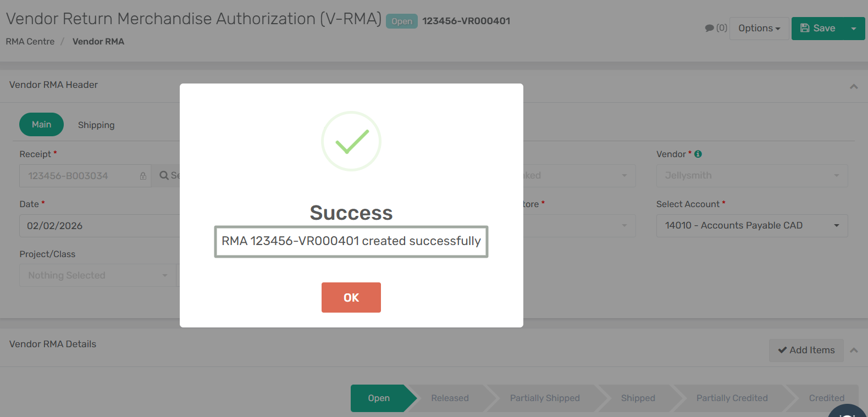The height and width of the screenshot is (417, 868).
Task: Click the lock icon in Receipt field
Action: 143,176
